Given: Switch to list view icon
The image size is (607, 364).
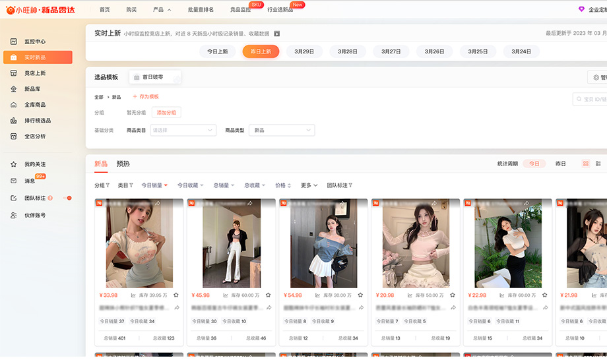Looking at the screenshot, I should (598, 164).
